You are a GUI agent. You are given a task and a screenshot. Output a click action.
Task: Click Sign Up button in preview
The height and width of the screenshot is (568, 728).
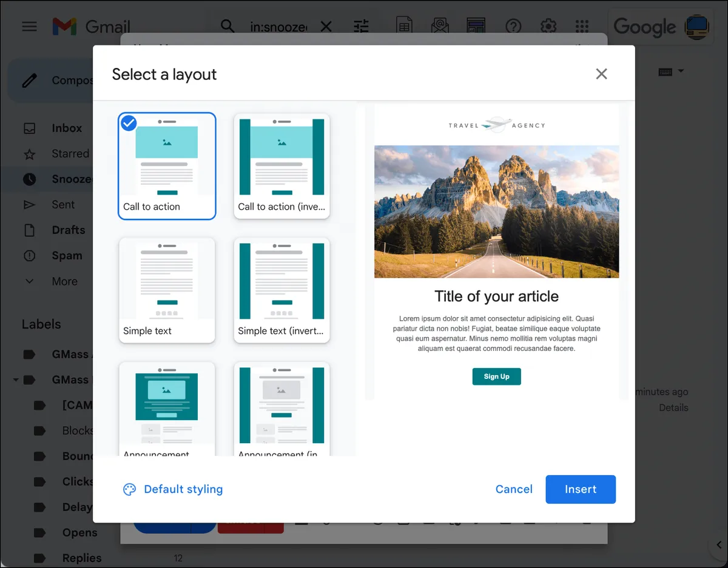click(x=496, y=376)
